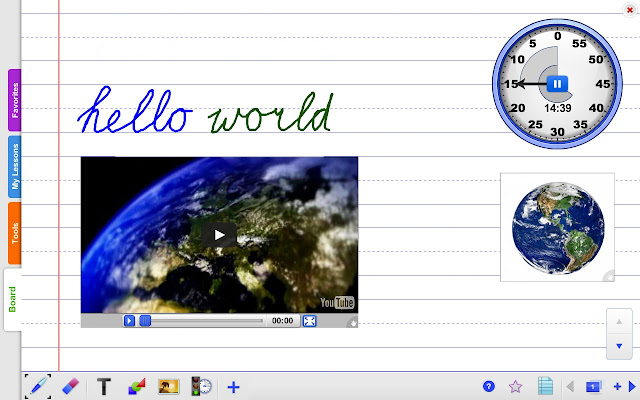Image resolution: width=640 pixels, height=400 pixels.
Task: Click the video progress slider handle
Action: point(145,321)
